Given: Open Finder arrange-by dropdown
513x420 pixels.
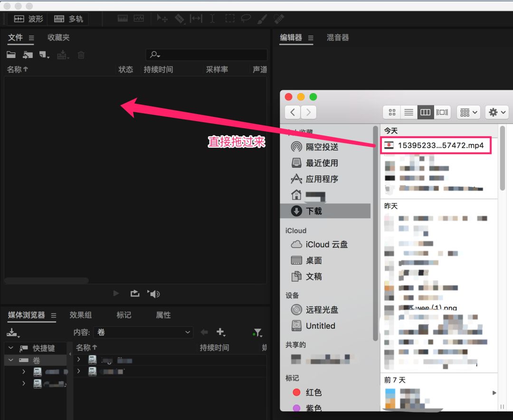Looking at the screenshot, I should point(468,112).
